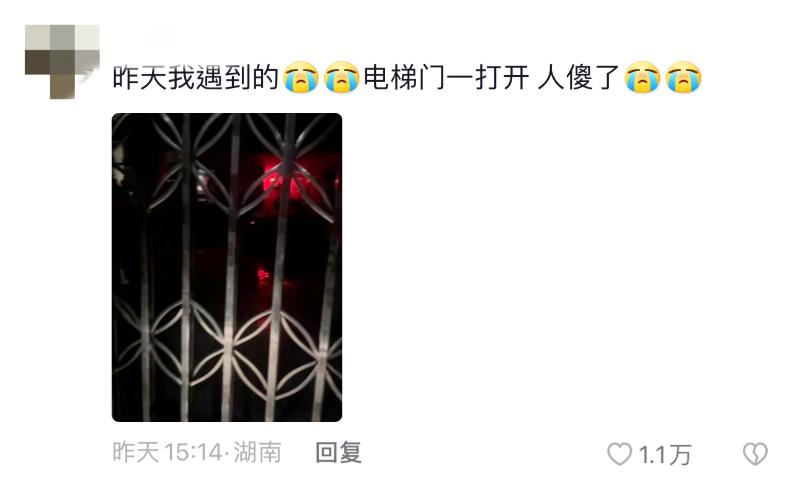
Task: Click the lower diamond lattice of gate photo
Action: tap(227, 347)
